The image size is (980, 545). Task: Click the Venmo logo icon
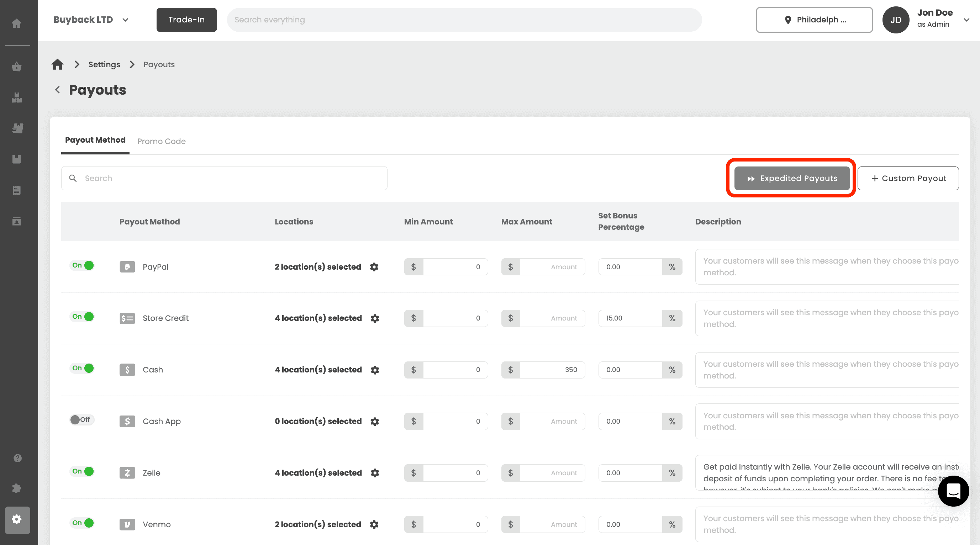click(x=127, y=524)
